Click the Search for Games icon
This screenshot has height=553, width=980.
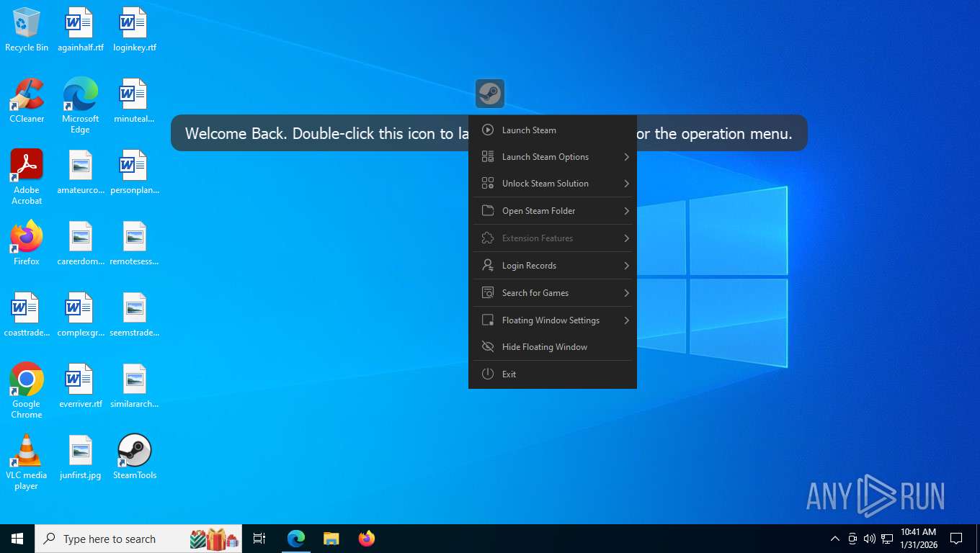[488, 293]
